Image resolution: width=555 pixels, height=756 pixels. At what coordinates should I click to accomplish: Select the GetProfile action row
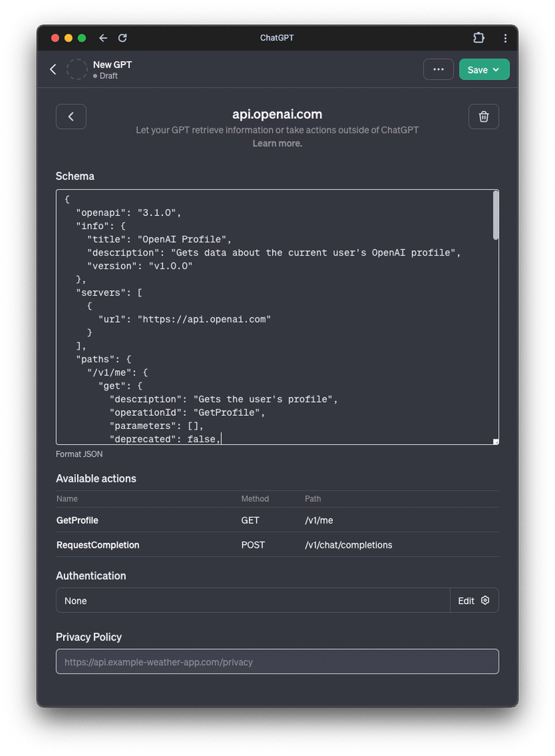point(277,520)
